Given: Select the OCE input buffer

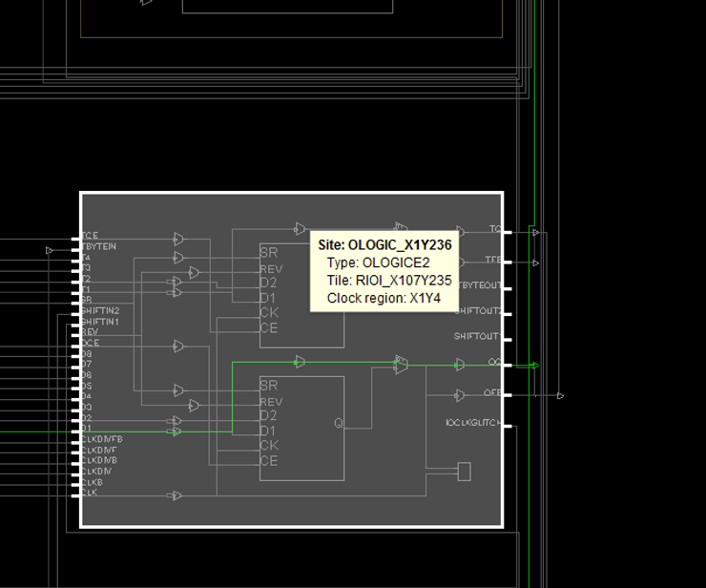Looking at the screenshot, I should [x=178, y=346].
